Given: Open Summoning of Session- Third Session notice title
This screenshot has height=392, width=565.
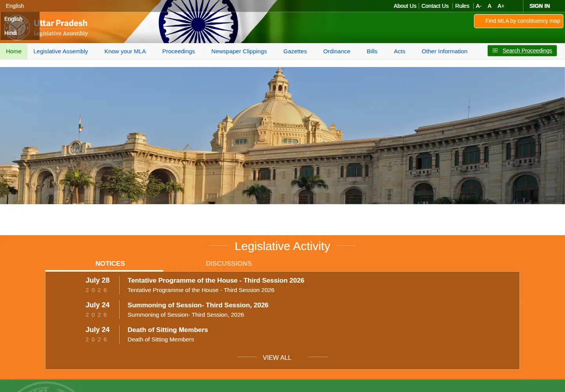Looking at the screenshot, I should coord(198,305).
